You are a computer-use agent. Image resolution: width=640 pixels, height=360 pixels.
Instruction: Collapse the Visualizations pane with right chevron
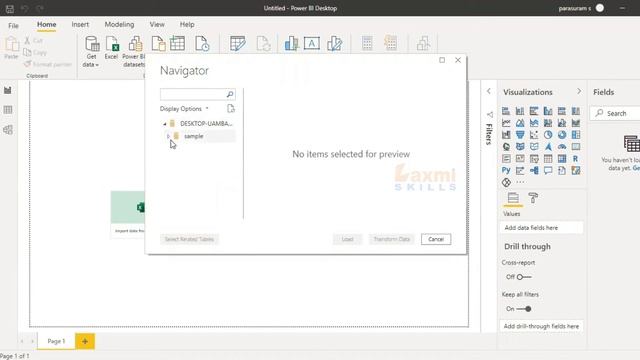[579, 91]
